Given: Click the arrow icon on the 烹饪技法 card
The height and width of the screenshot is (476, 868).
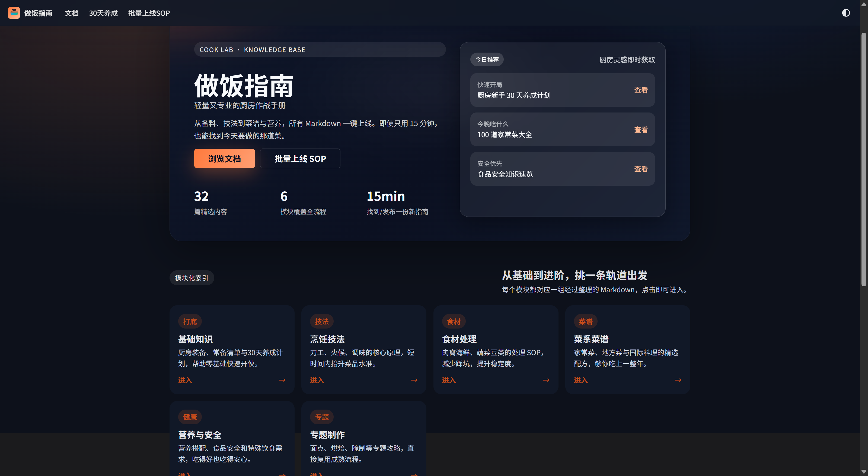Looking at the screenshot, I should pos(414,380).
